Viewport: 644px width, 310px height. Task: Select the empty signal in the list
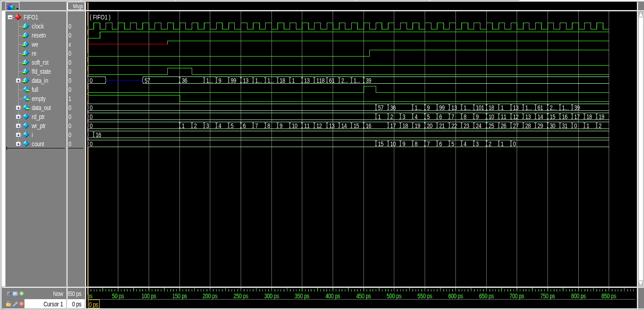pos(39,99)
